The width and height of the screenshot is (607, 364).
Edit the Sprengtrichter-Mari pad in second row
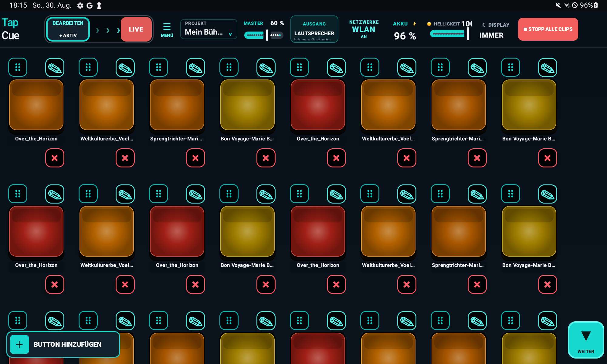coord(477,194)
